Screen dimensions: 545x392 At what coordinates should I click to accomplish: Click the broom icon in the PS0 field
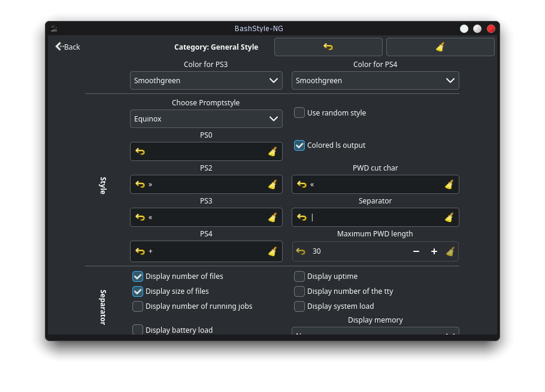(272, 151)
